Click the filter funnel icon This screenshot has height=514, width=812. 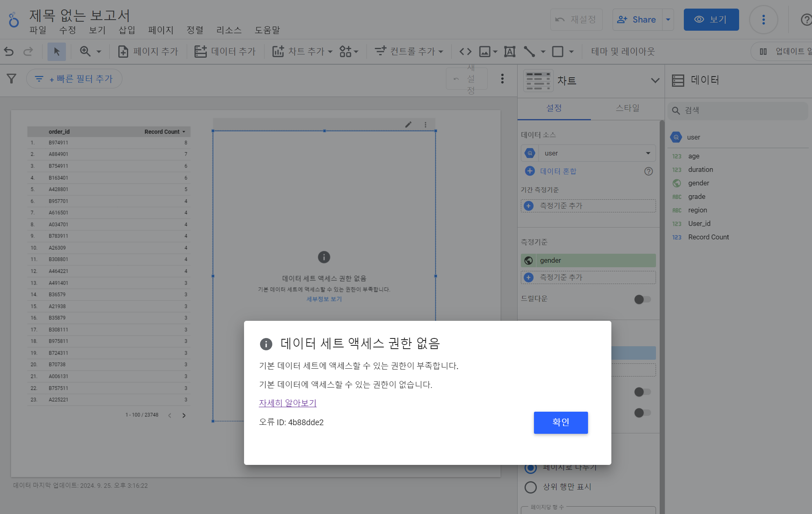[x=11, y=79]
